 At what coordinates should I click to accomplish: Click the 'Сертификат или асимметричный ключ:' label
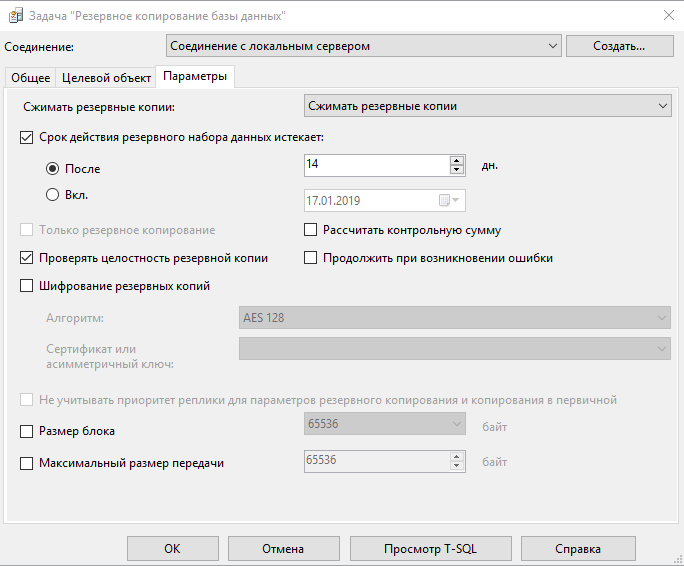point(110,356)
